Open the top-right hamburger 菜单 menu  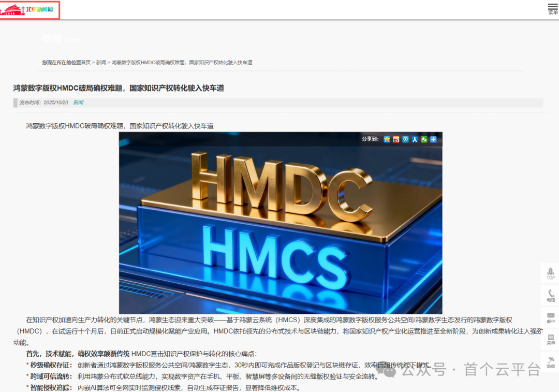[553, 8]
